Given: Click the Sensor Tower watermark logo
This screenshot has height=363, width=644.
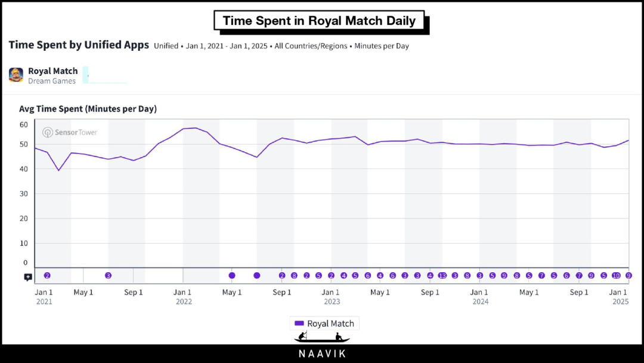Looking at the screenshot, I should click(70, 132).
